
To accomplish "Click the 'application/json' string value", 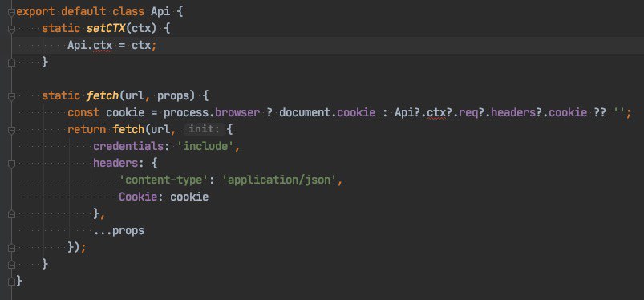I will pos(279,180).
